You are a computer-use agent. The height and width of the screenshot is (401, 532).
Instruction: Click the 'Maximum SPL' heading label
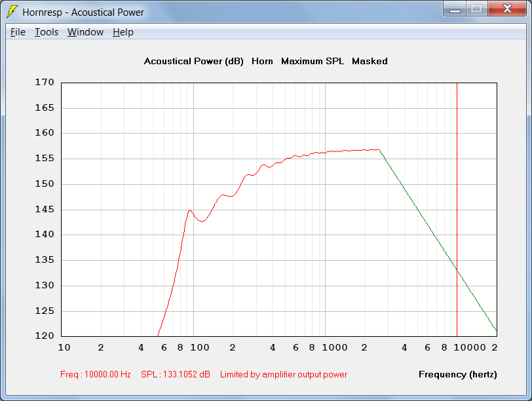point(313,61)
